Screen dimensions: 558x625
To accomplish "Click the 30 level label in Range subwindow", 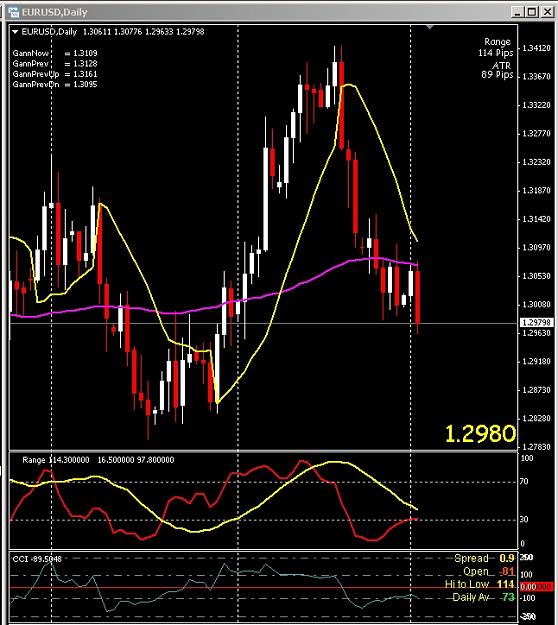I will 524,519.
